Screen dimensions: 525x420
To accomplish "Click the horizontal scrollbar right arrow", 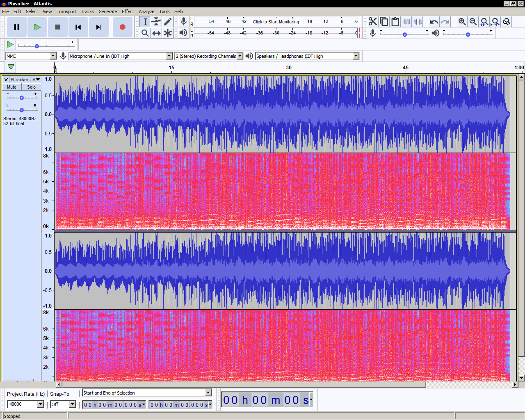I will (515, 384).
